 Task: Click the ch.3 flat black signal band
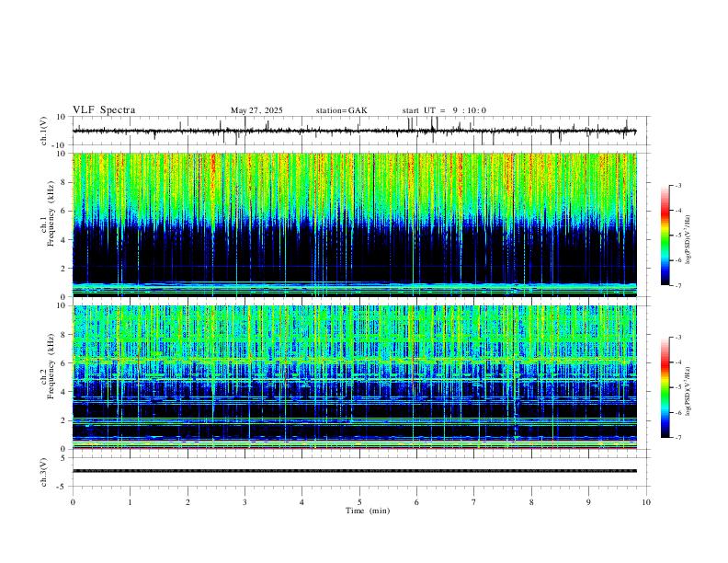(354, 471)
